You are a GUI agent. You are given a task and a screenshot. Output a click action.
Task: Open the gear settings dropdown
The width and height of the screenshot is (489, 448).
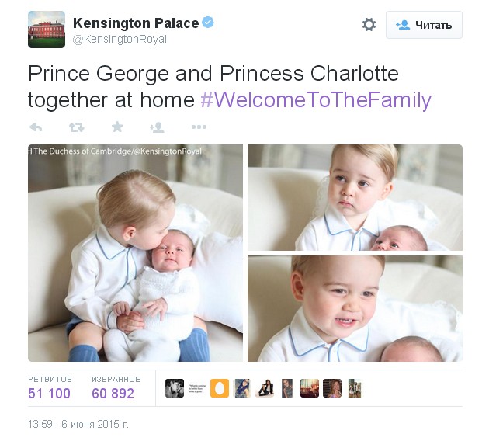pyautogui.click(x=369, y=24)
